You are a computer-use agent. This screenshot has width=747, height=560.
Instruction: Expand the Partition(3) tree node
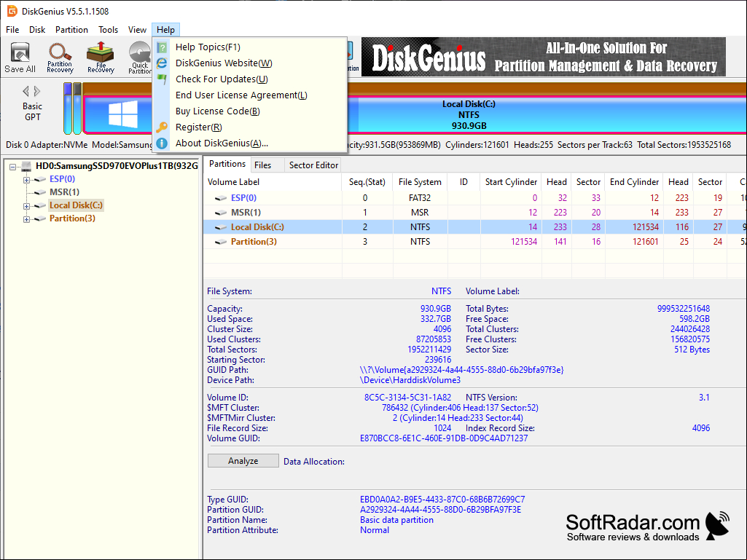[27, 219]
